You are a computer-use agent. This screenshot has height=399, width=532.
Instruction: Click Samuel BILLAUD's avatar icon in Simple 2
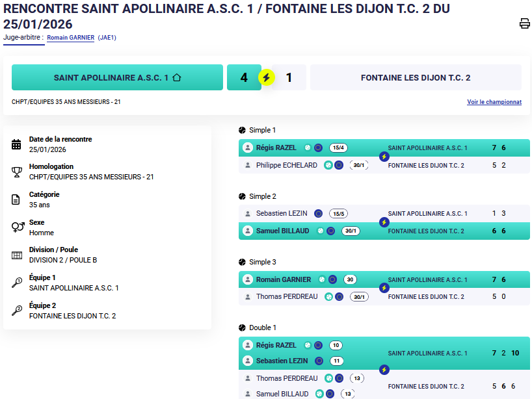coord(247,231)
